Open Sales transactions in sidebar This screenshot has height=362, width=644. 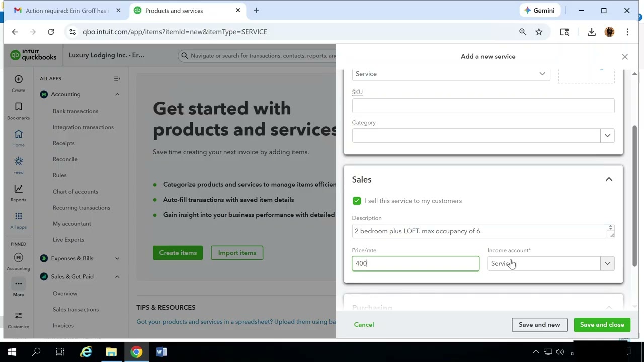point(76,310)
